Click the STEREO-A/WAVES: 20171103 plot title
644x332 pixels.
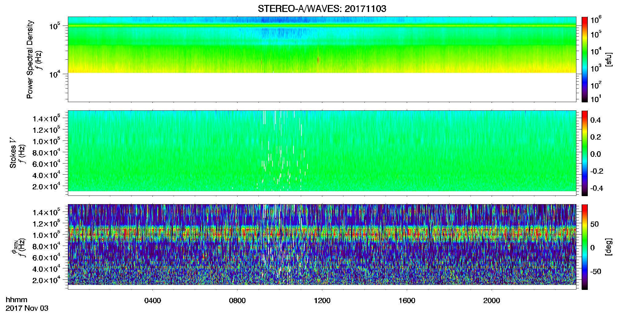pyautogui.click(x=322, y=9)
